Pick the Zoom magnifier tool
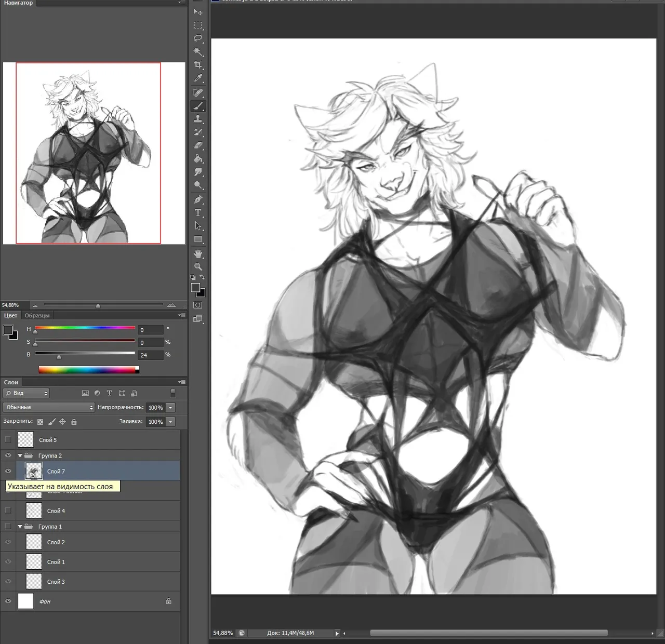Screen dimensions: 665x644 tap(198, 266)
